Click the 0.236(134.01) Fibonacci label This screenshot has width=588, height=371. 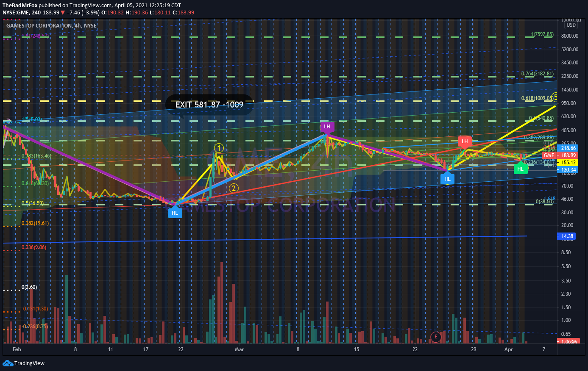pyautogui.click(x=539, y=162)
